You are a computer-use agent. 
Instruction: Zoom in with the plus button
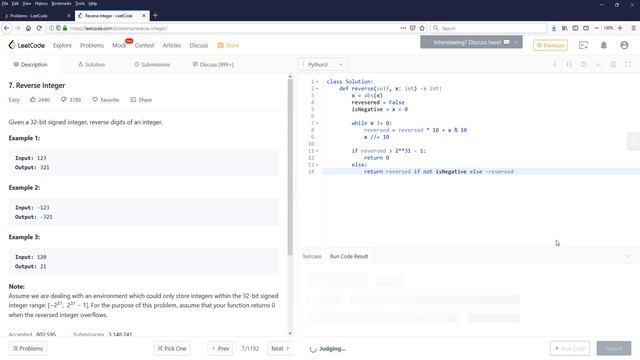point(620,28)
